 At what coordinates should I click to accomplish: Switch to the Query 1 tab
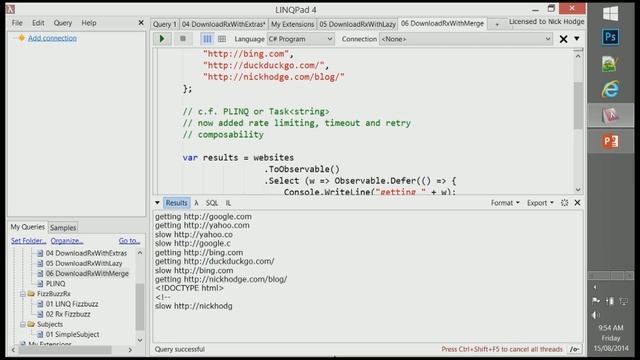164,24
